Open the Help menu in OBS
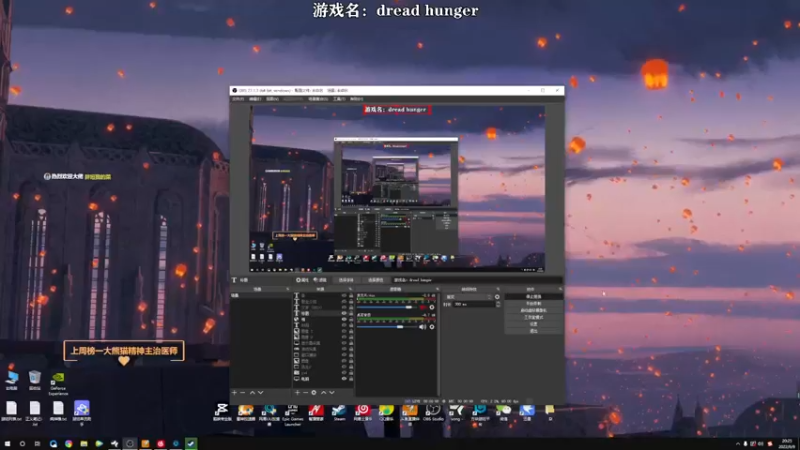Image resolution: width=800 pixels, height=450 pixels. pyautogui.click(x=357, y=99)
